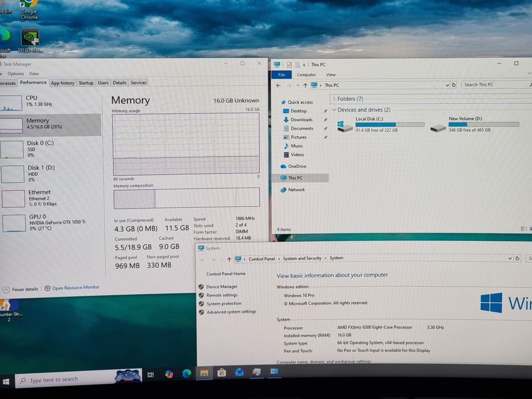Open Control Panel Home link
The height and width of the screenshot is (399, 532).
226,274
